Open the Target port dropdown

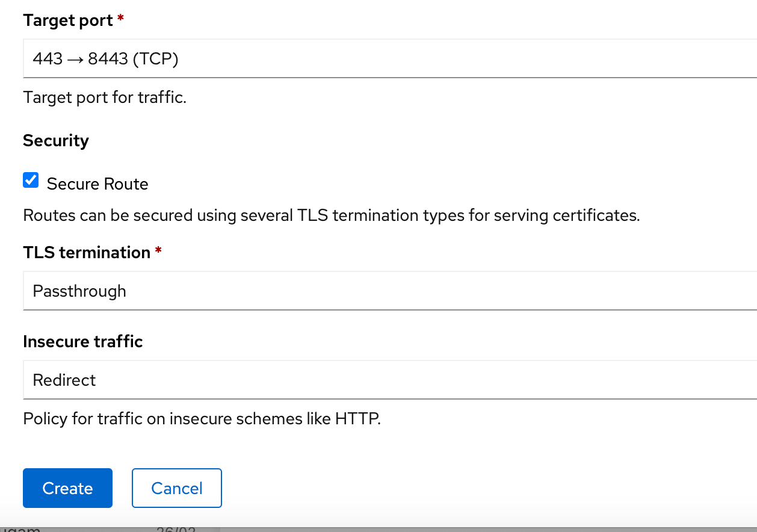(x=390, y=58)
